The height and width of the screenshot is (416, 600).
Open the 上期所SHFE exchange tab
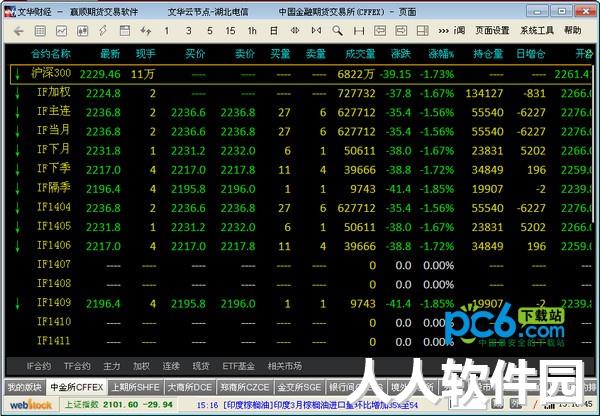[x=135, y=387]
